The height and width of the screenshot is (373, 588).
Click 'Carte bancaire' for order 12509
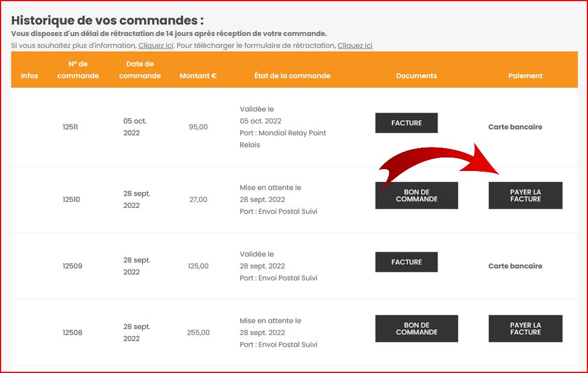(x=515, y=266)
